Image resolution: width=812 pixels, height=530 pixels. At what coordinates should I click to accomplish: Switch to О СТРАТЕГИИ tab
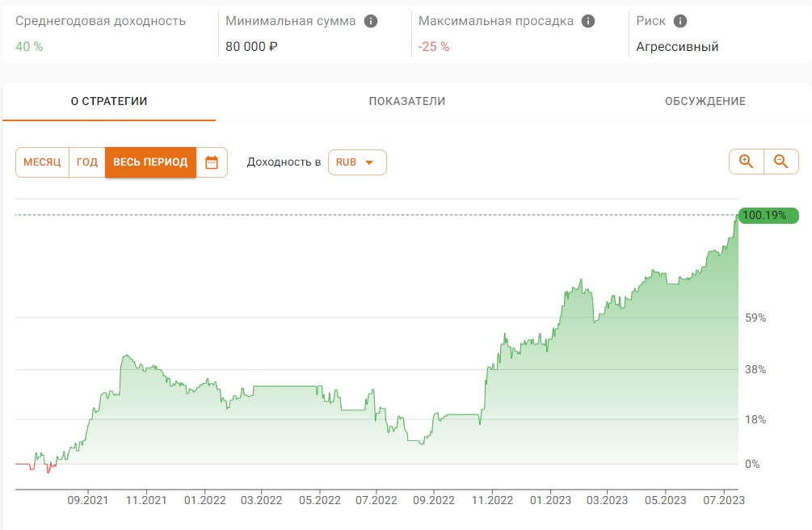click(x=109, y=102)
